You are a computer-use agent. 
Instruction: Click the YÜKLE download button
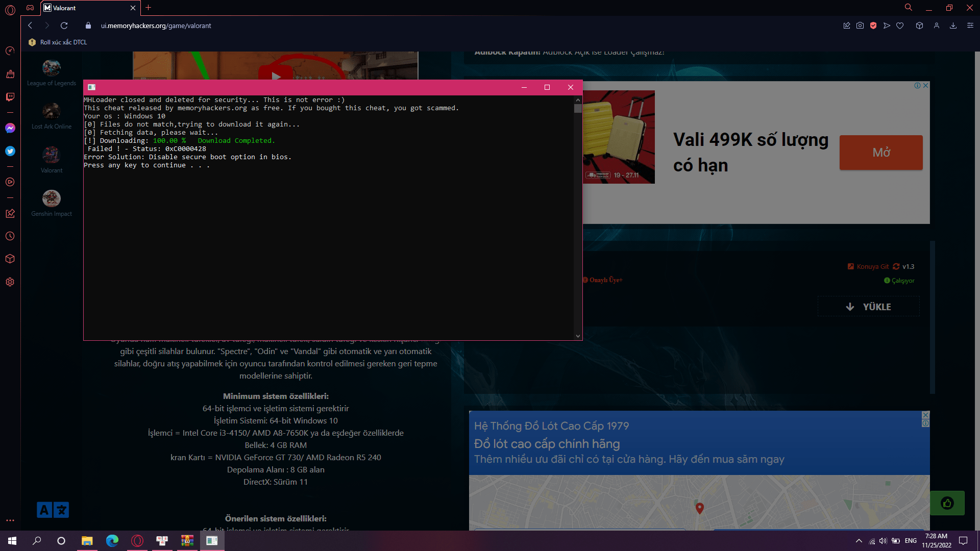pos(869,307)
